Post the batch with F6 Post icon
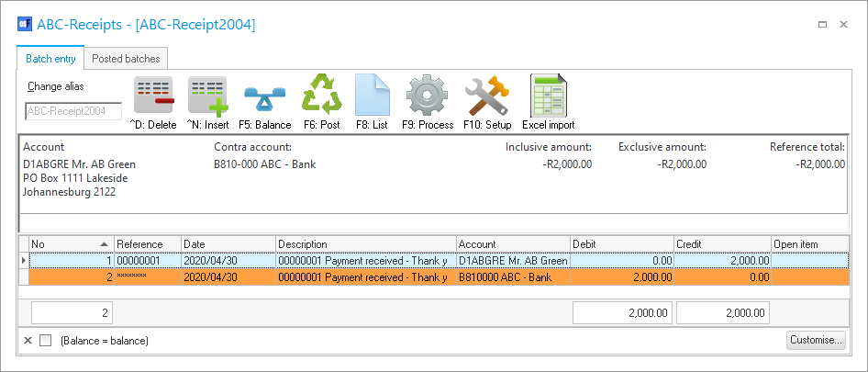The width and height of the screenshot is (868, 372). pyautogui.click(x=322, y=96)
